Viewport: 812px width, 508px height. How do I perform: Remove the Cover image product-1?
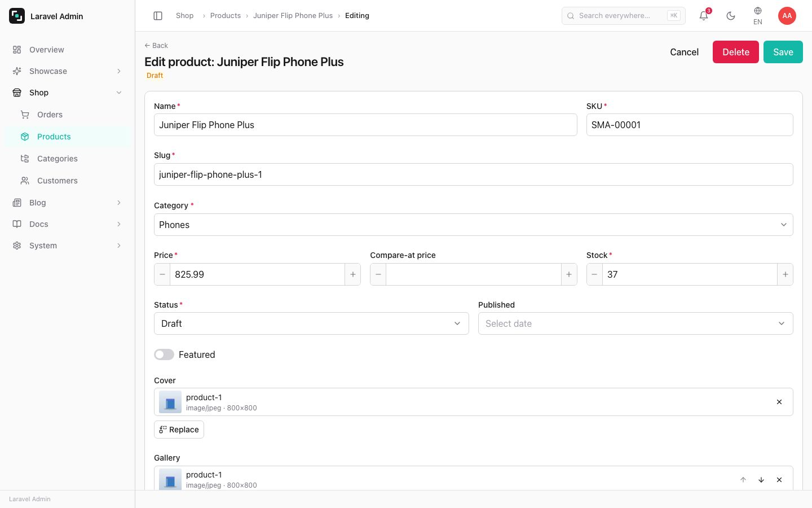[x=779, y=402]
